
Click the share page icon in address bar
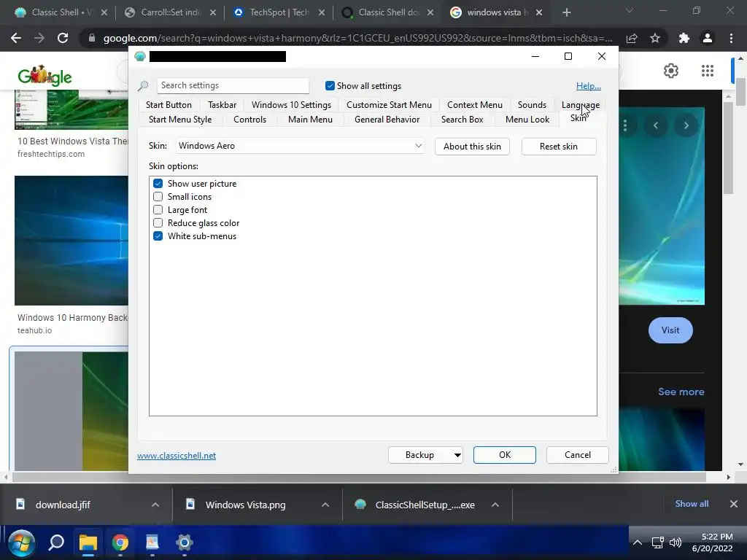coord(632,38)
